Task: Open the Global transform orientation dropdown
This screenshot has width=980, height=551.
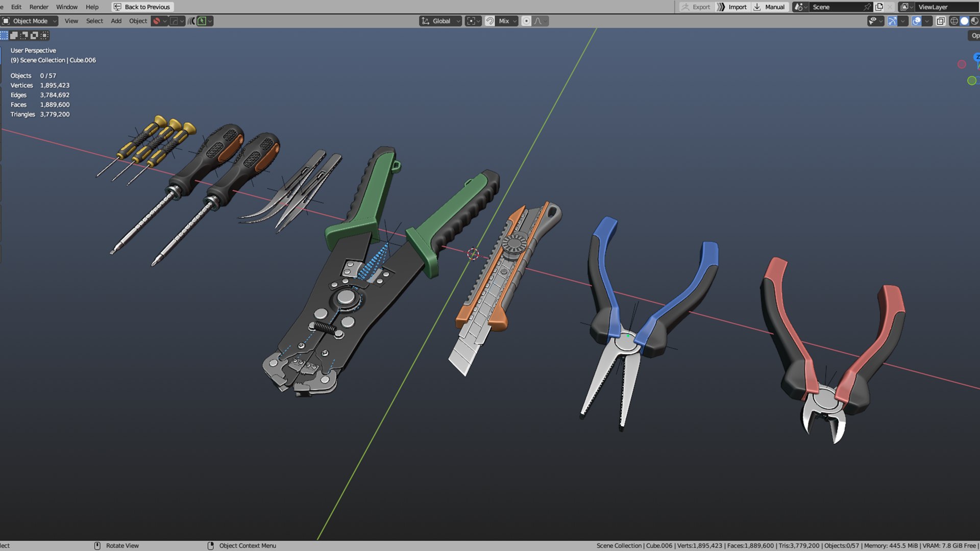Action: click(x=440, y=21)
